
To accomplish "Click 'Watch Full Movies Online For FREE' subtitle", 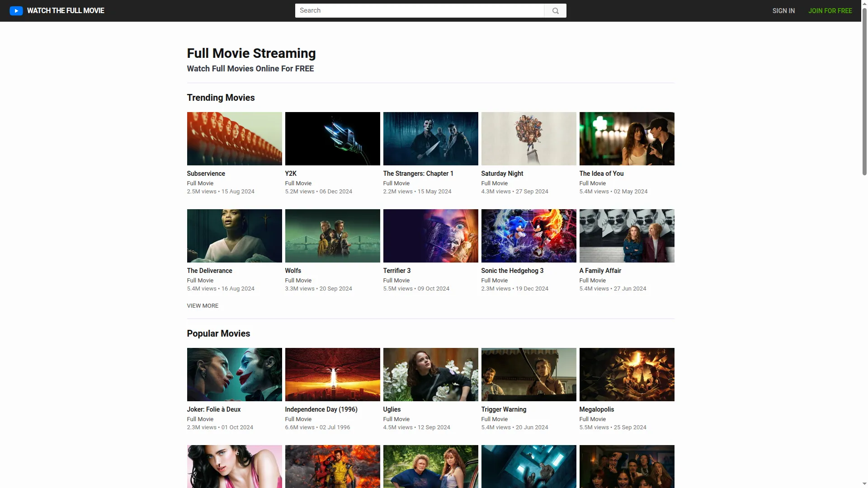I will pyautogui.click(x=250, y=69).
